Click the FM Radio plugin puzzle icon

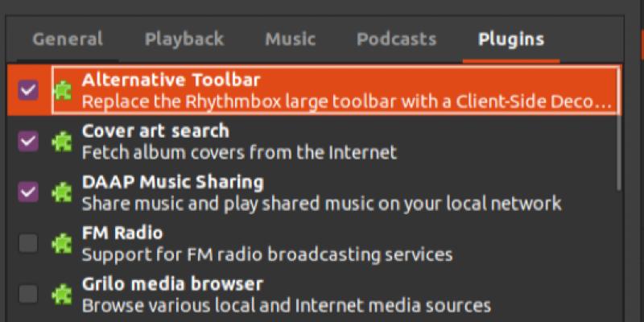(x=62, y=244)
